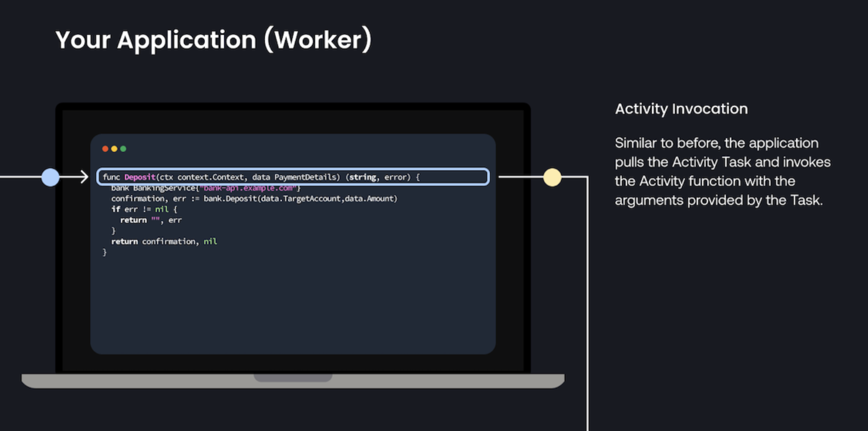Click the paragraph starting "Similar to before"
Viewport: 868px width, 431px height.
coord(723,172)
